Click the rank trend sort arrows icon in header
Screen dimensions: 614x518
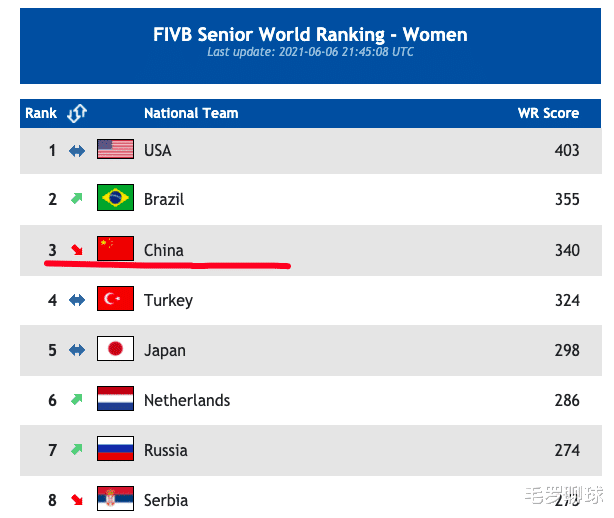[77, 113]
